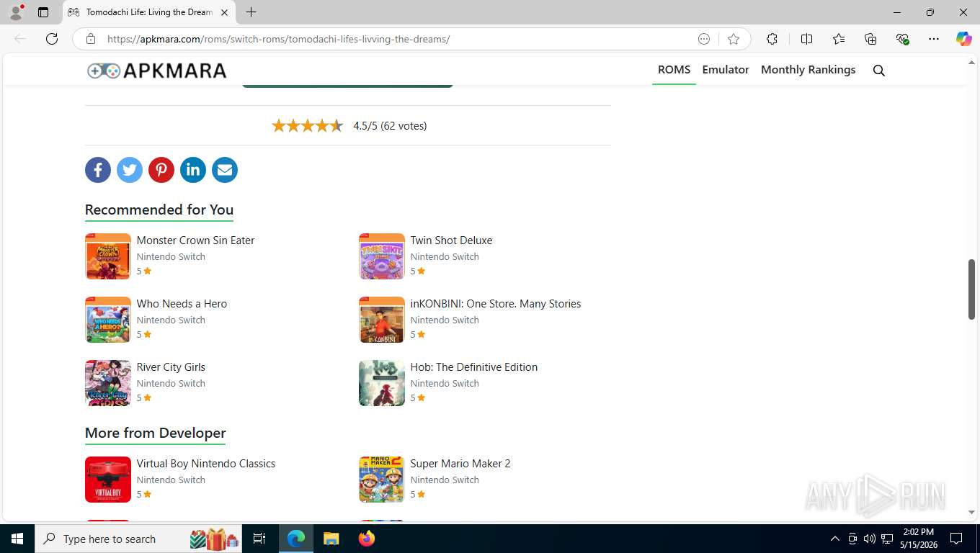This screenshot has width=980, height=553.
Task: Share page on Facebook
Action: pyautogui.click(x=98, y=170)
